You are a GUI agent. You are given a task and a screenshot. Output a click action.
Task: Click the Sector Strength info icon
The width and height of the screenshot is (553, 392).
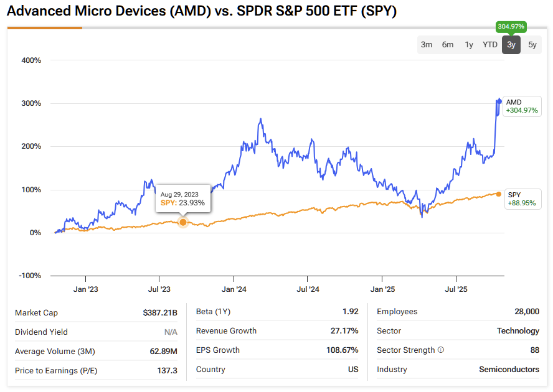pos(441,350)
